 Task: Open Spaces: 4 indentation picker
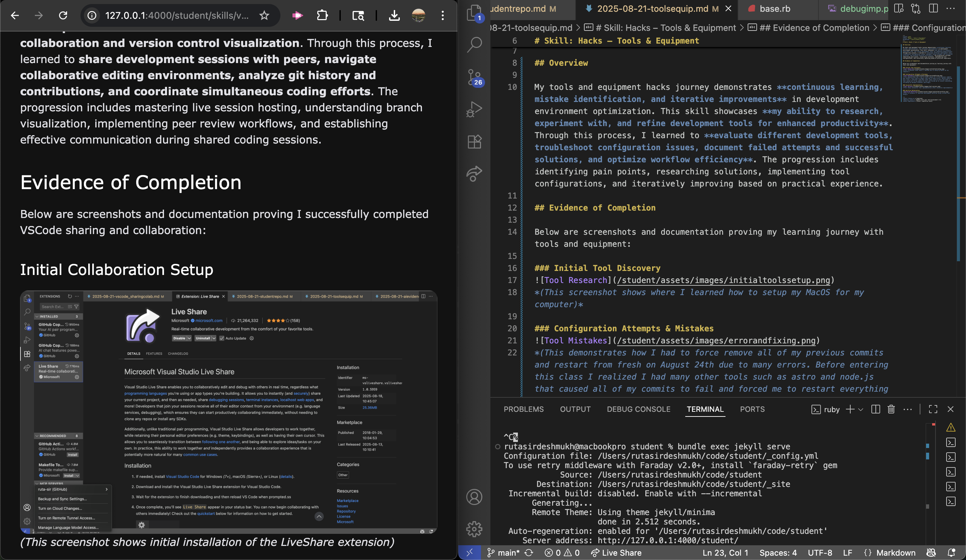click(x=778, y=553)
